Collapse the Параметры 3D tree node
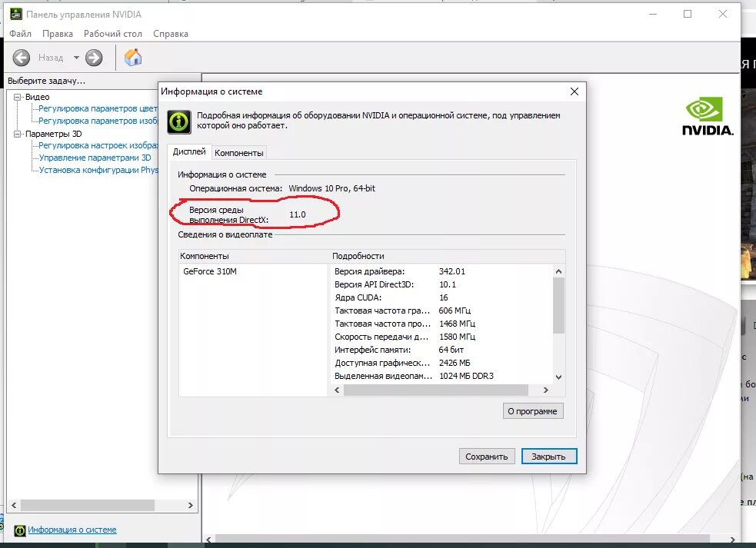The image size is (756, 548). [18, 134]
